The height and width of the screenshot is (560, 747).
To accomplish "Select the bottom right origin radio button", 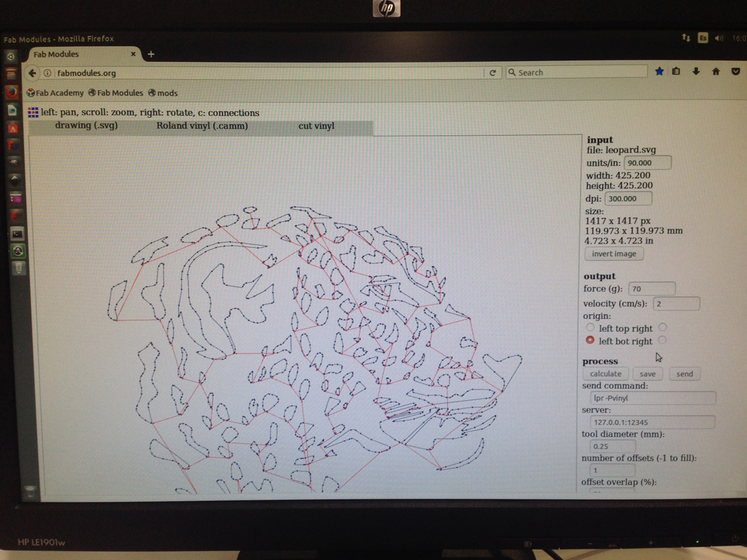I will click(662, 341).
